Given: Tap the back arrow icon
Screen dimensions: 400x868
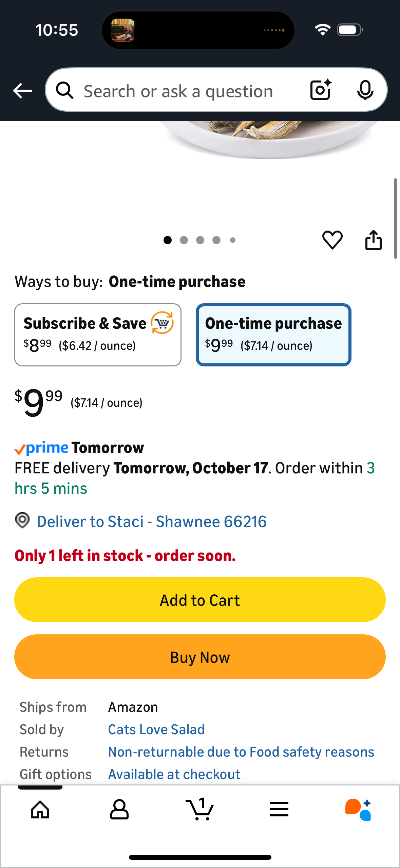Looking at the screenshot, I should (x=22, y=91).
